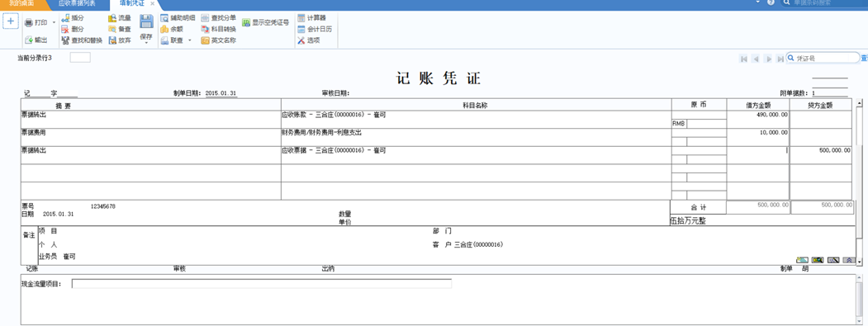Expand the 联查 dropdown arrow
This screenshot has height=326, width=868.
[x=189, y=40]
